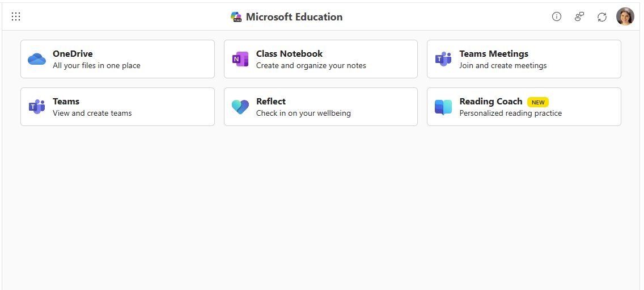Click the yellow NEW badge
The height and width of the screenshot is (290, 644).
[538, 102]
